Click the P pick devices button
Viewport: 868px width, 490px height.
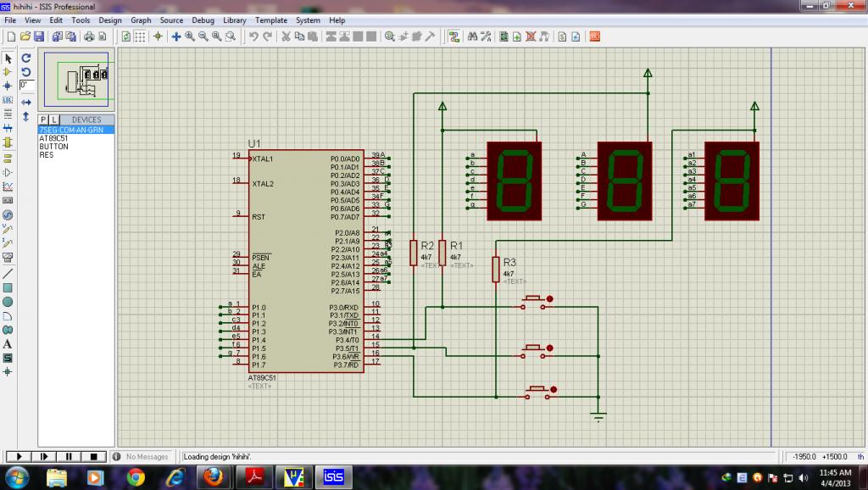[x=43, y=120]
